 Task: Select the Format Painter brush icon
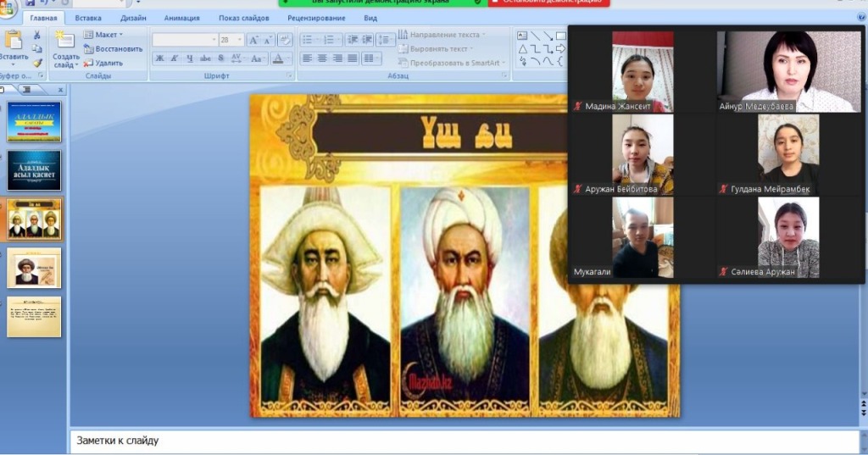click(x=37, y=63)
